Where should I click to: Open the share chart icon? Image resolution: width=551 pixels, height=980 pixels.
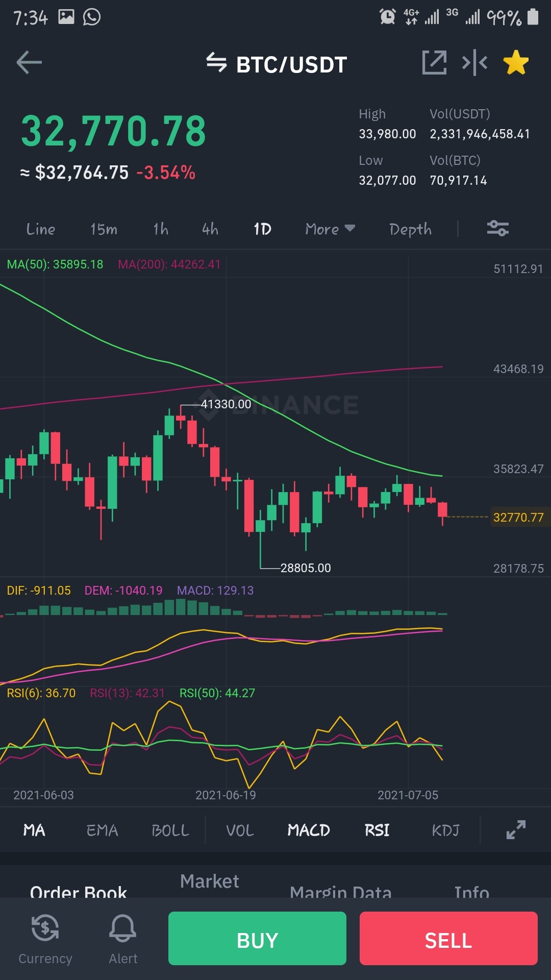click(434, 63)
